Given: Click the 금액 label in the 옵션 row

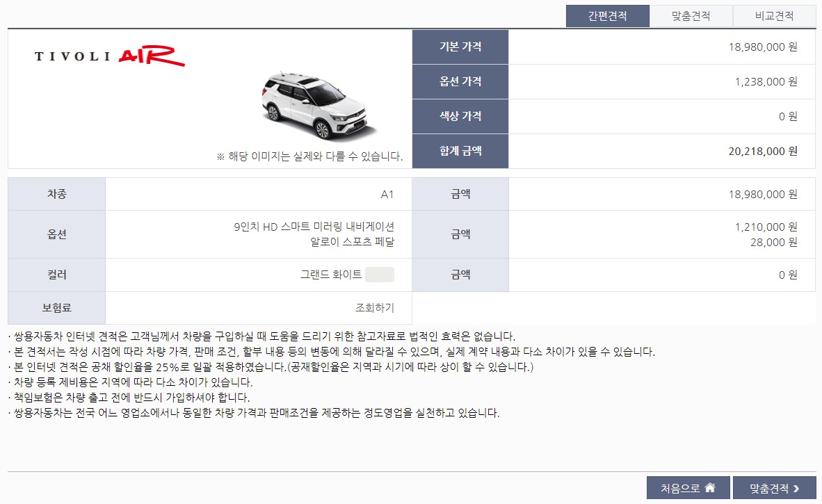Looking at the screenshot, I should (x=460, y=234).
